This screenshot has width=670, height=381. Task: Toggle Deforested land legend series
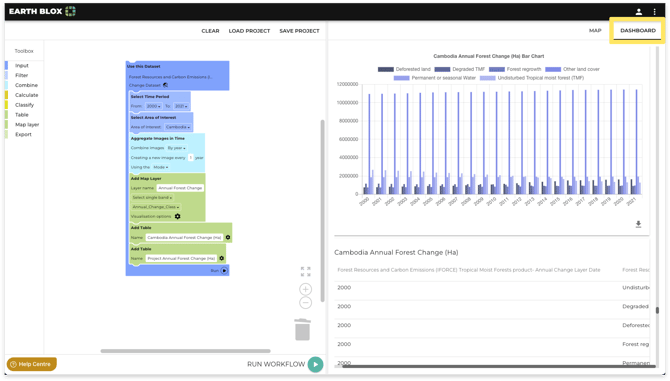tap(404, 69)
